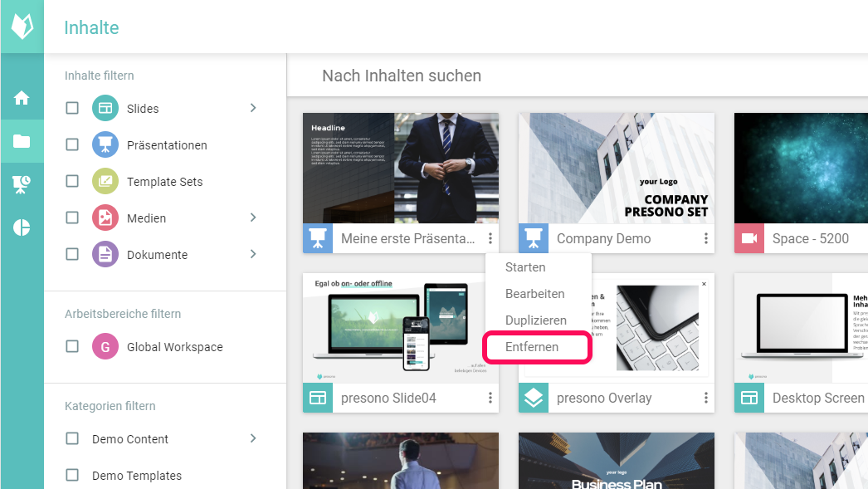This screenshot has height=489, width=868.
Task: Click the Medien filter icon
Action: pyautogui.click(x=105, y=218)
